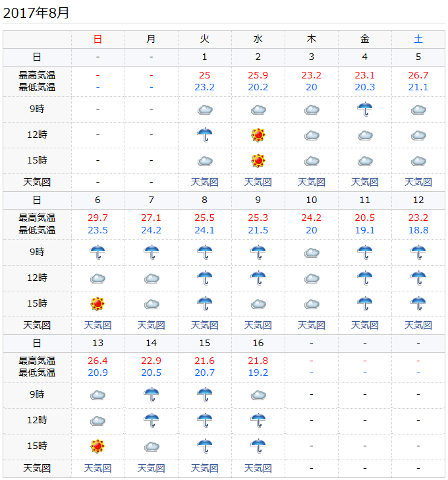Click the low temperature 24.2 for August 7
Screen dimensions: 448x480
coord(152,230)
